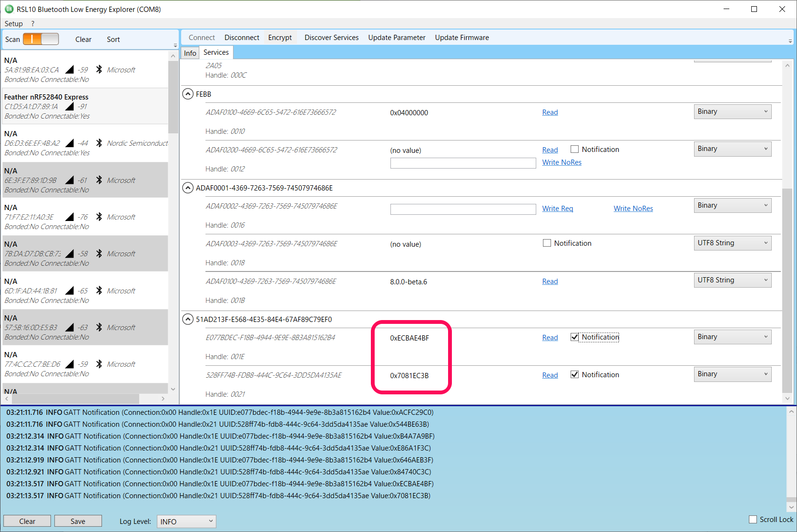Click Bluetooth icon for device 77:4C:C2:C7:BE:D6

99,364
